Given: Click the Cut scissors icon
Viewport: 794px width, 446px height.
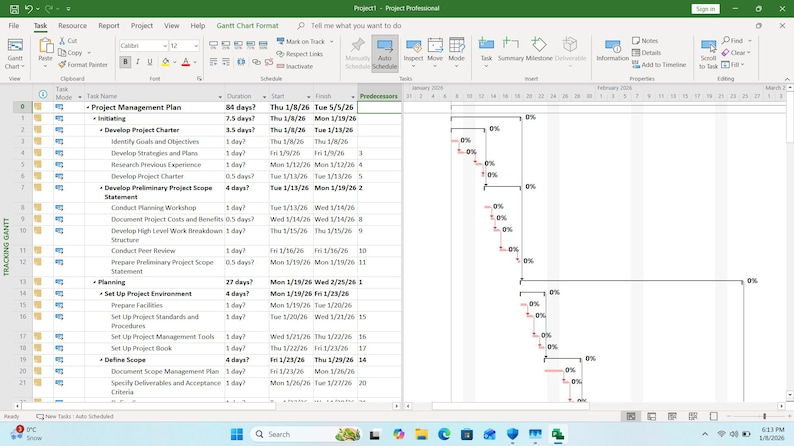Looking at the screenshot, I should tap(62, 40).
